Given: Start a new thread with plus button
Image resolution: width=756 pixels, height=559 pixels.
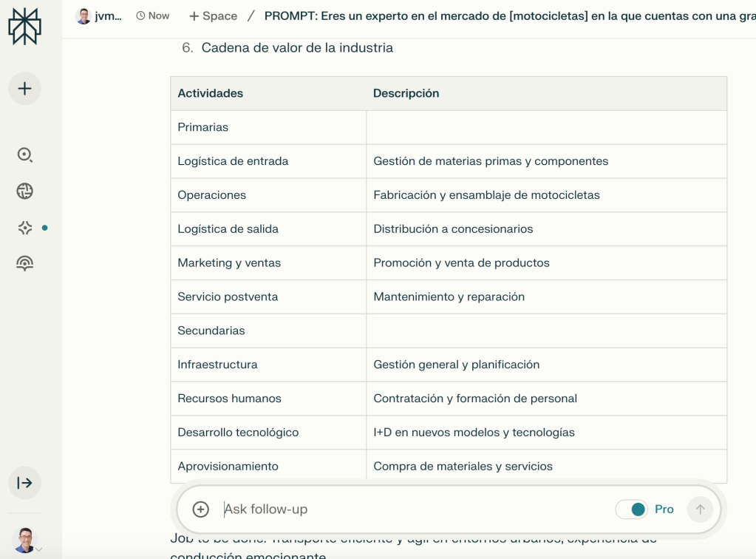Looking at the screenshot, I should click(24, 89).
